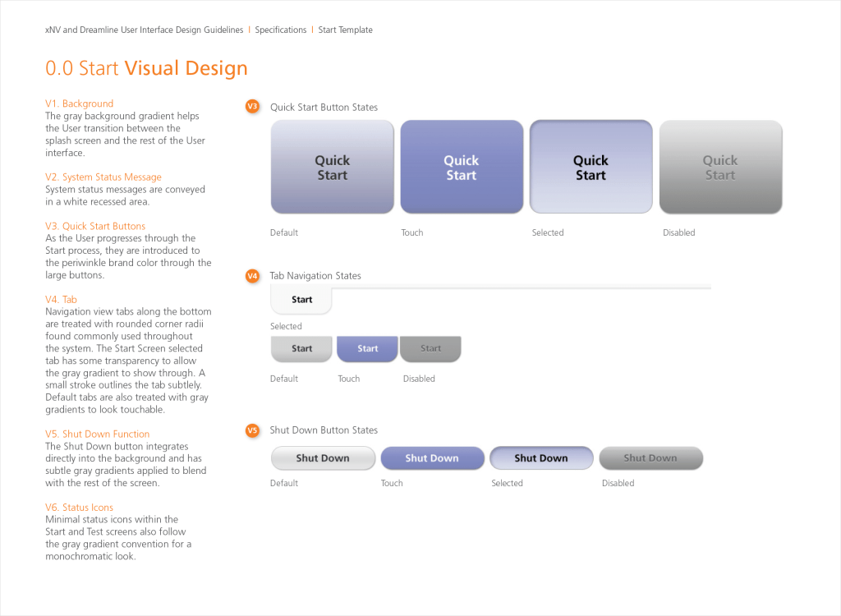Click the orange V5 badge icon

click(x=252, y=430)
